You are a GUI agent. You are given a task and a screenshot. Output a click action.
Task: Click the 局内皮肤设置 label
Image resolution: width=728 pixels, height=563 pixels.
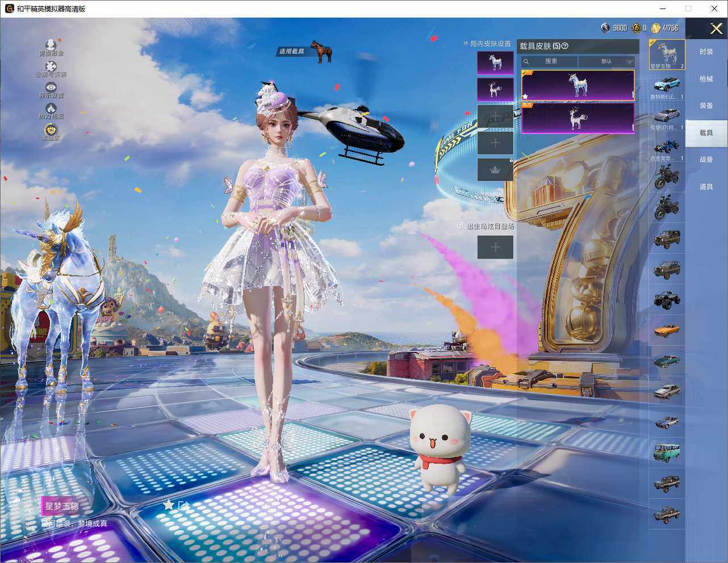(491, 44)
